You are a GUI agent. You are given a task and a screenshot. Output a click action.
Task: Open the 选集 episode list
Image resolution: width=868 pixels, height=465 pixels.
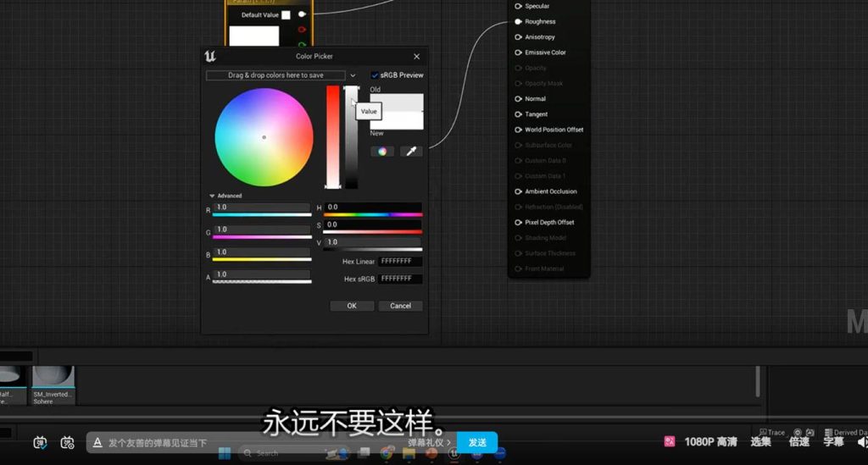[x=760, y=442]
